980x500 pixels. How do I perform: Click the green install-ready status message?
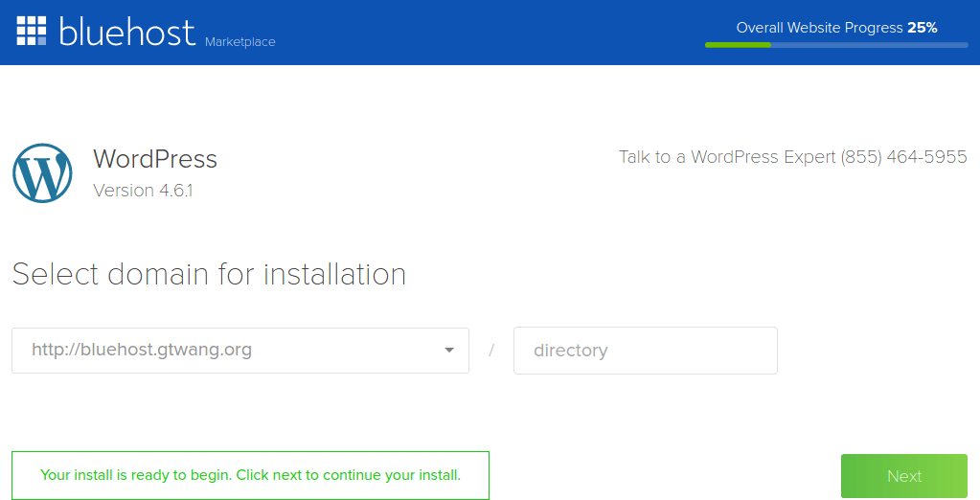click(250, 475)
